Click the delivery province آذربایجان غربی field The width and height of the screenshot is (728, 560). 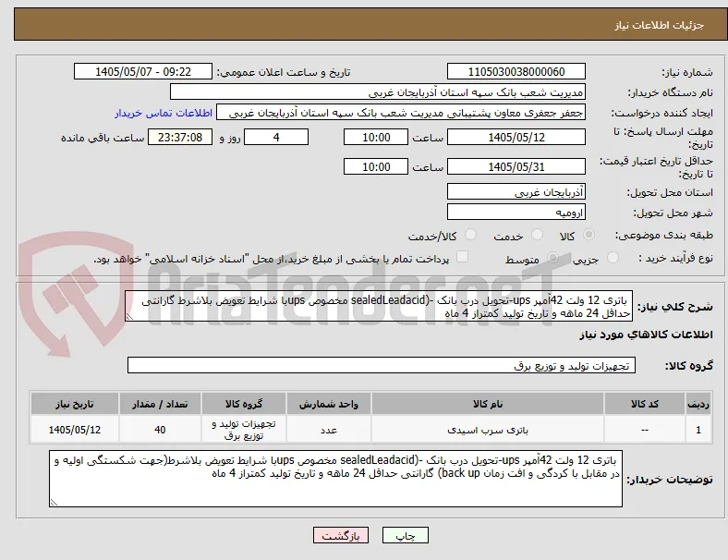point(516,192)
